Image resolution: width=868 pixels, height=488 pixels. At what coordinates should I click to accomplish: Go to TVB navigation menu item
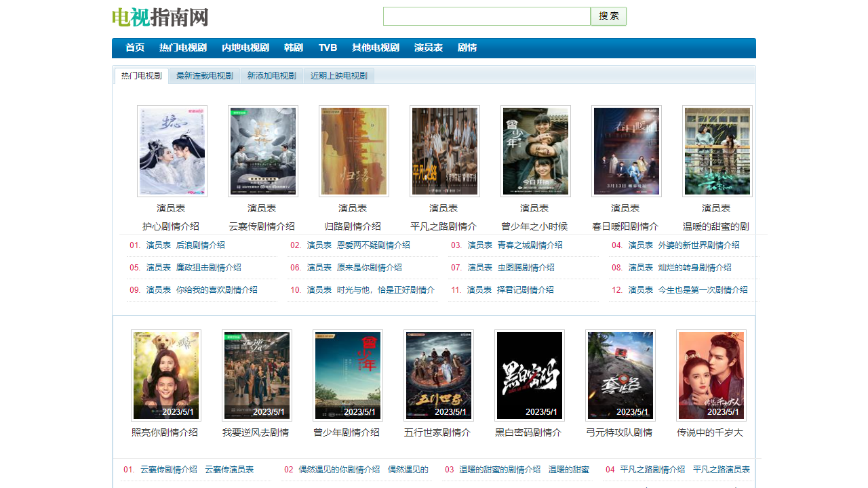click(x=328, y=47)
